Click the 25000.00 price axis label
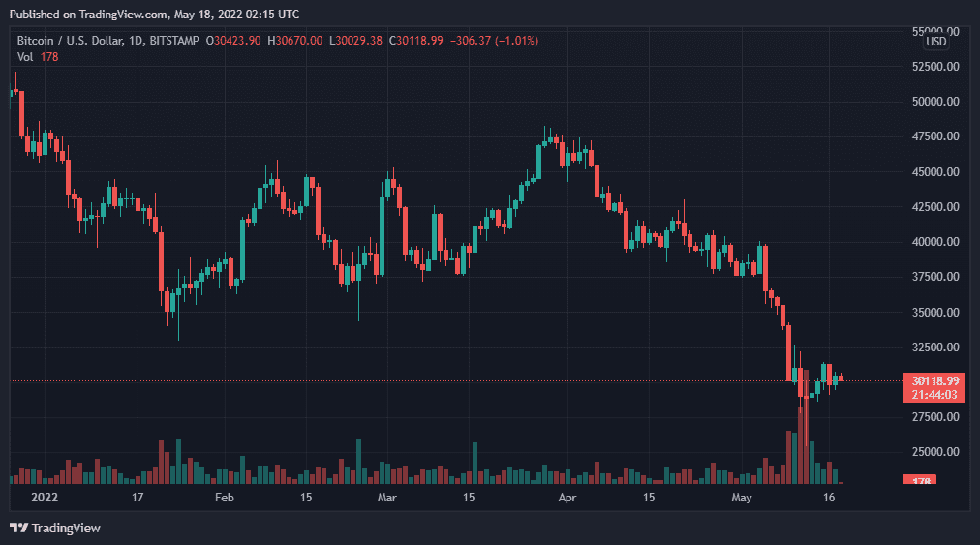980x545 pixels. pyautogui.click(x=935, y=452)
